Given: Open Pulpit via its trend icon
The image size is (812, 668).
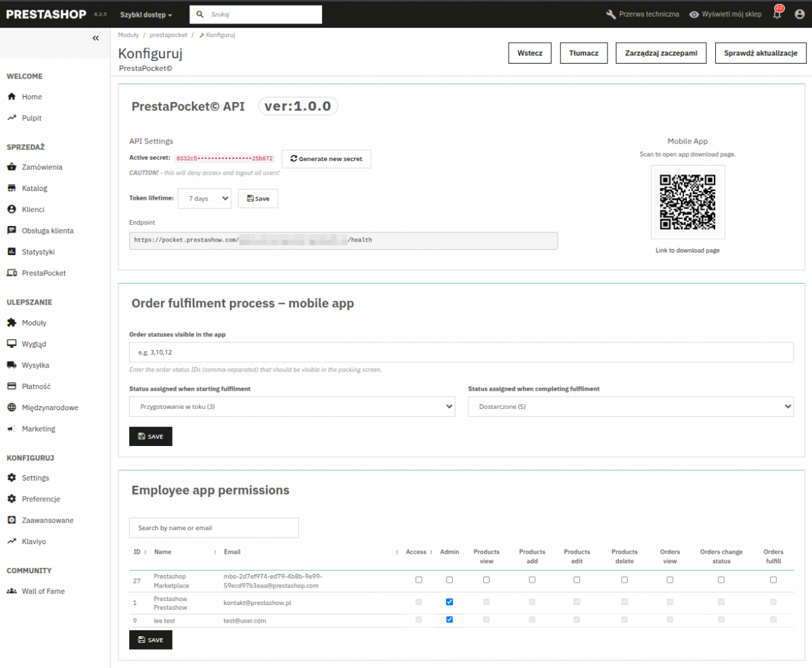Looking at the screenshot, I should (12, 118).
